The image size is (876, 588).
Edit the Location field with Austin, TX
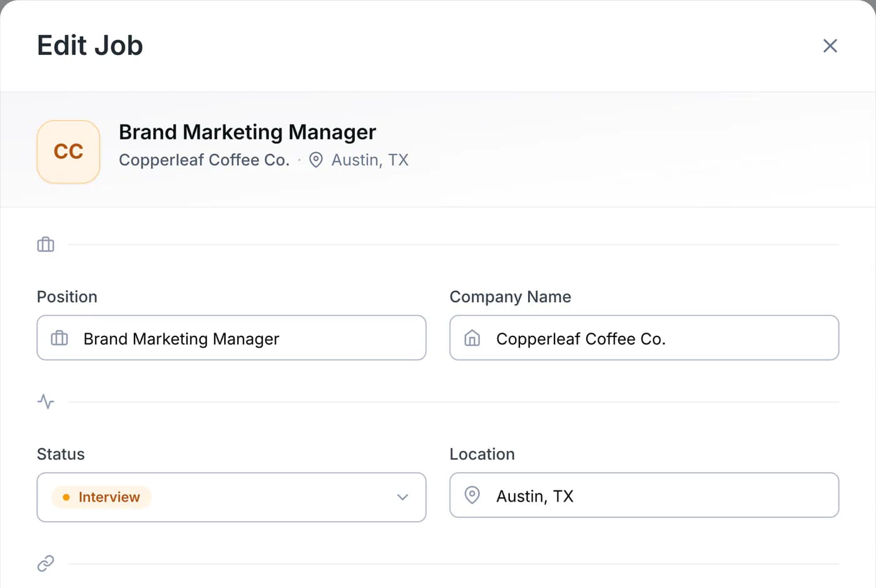644,495
